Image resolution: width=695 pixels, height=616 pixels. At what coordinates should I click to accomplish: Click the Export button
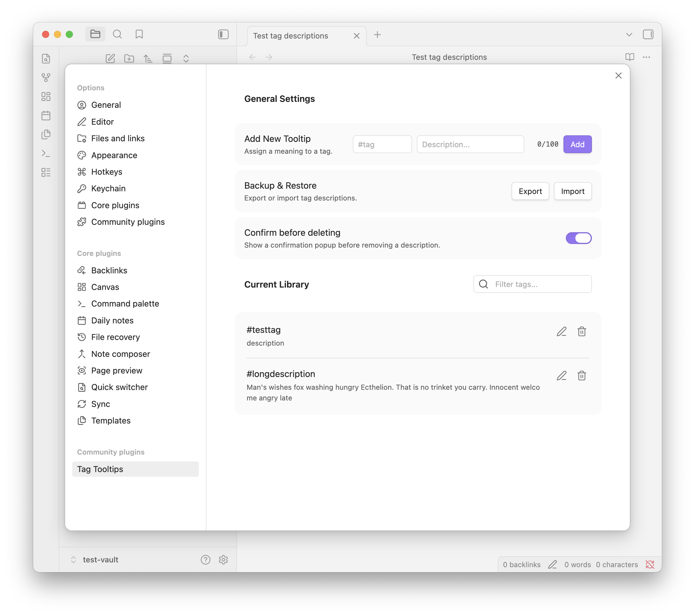[530, 191]
